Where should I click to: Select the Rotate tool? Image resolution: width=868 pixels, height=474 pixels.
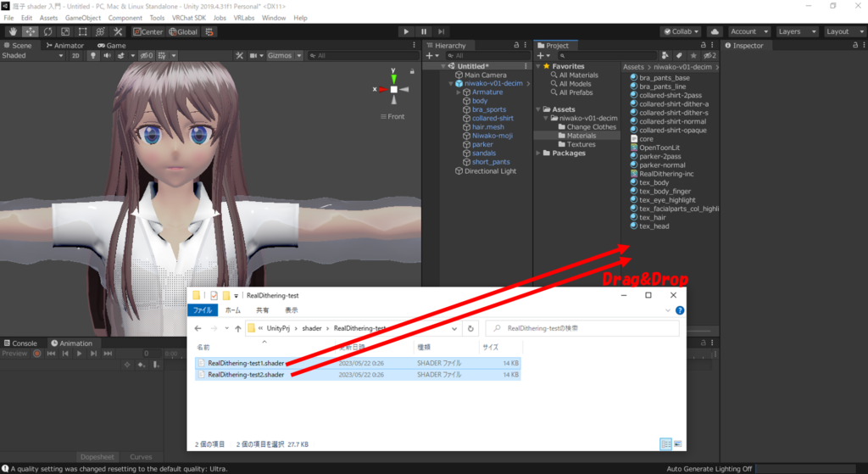click(47, 31)
